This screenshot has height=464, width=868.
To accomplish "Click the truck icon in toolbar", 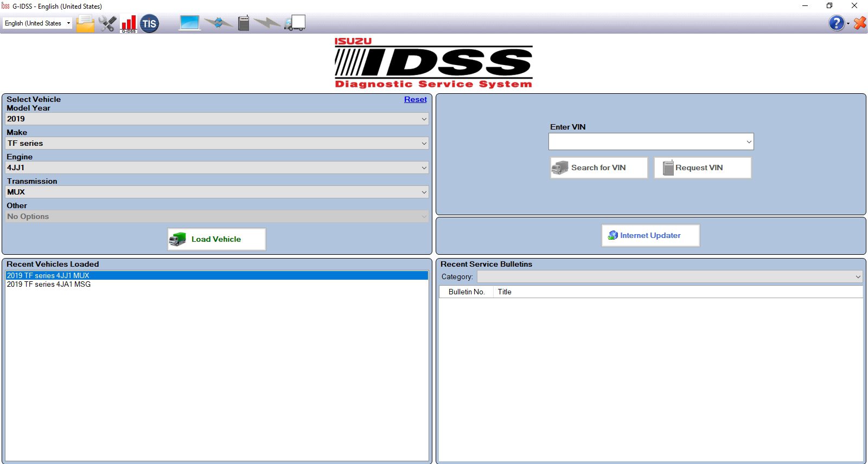I will coord(295,23).
